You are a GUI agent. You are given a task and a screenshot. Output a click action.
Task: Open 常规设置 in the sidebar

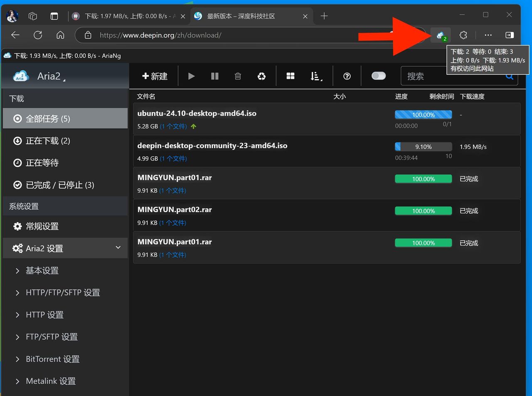tap(65, 226)
